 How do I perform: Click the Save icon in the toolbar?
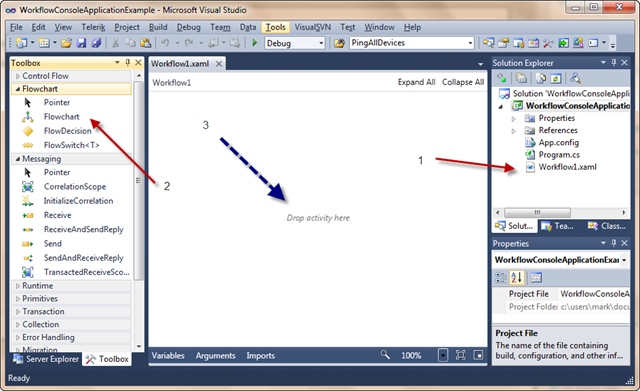coord(82,43)
